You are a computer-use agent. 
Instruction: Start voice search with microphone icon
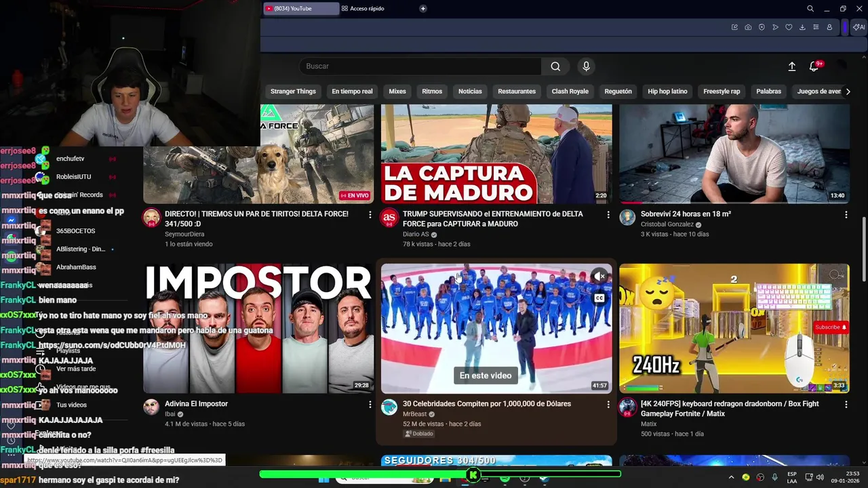coord(587,66)
